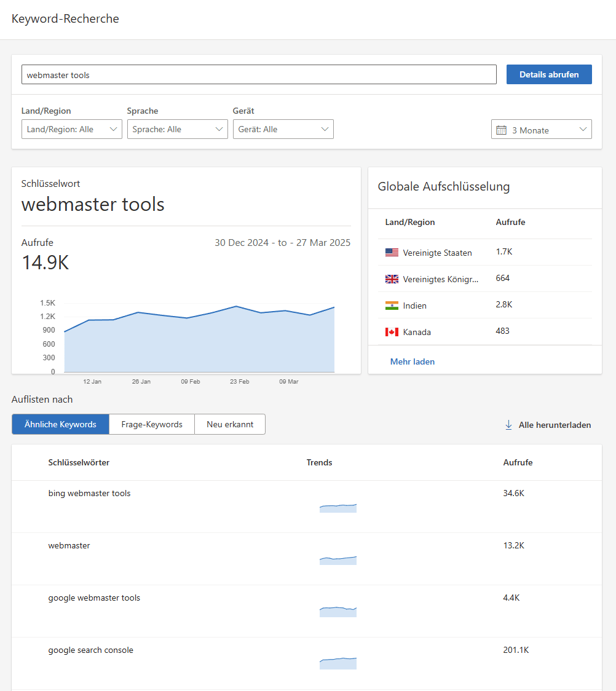The height and width of the screenshot is (691, 616).
Task: Click the Keyword-Recherche page title
Action: coord(65,18)
